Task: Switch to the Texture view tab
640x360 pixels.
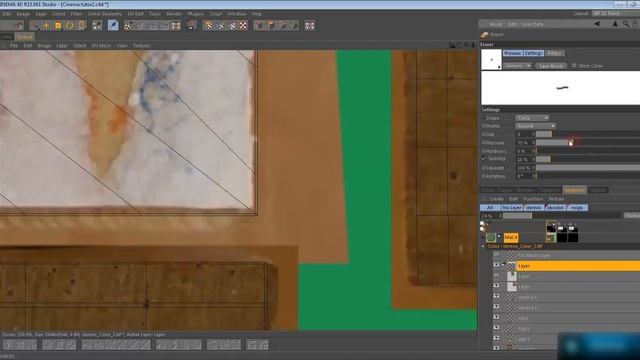Action: tap(24, 37)
